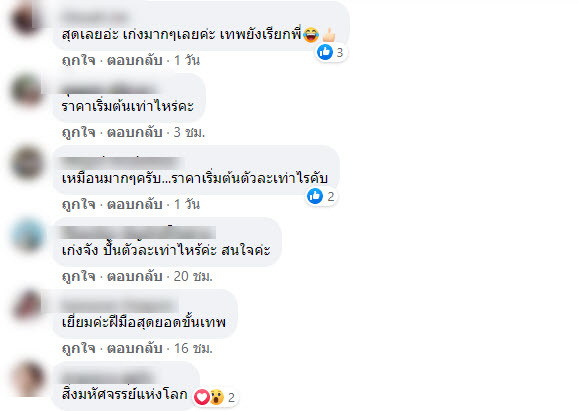Reply to the เก่งจัง ปั้นตัวละเท่าไหร่ comment
The image size is (579, 411).
click(x=135, y=276)
